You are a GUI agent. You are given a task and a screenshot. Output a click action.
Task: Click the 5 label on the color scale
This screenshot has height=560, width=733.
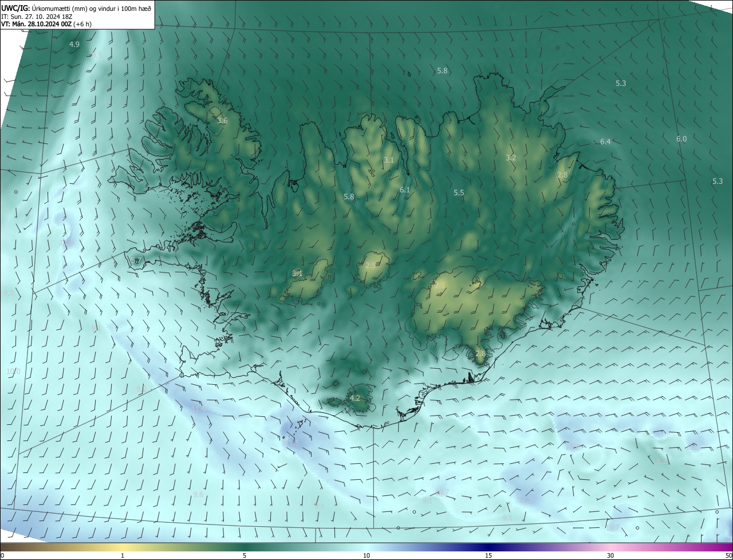point(245,555)
